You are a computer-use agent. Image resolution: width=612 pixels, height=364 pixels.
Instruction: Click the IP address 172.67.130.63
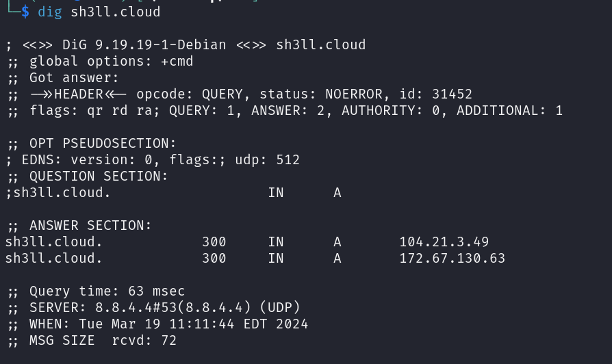[452, 258]
